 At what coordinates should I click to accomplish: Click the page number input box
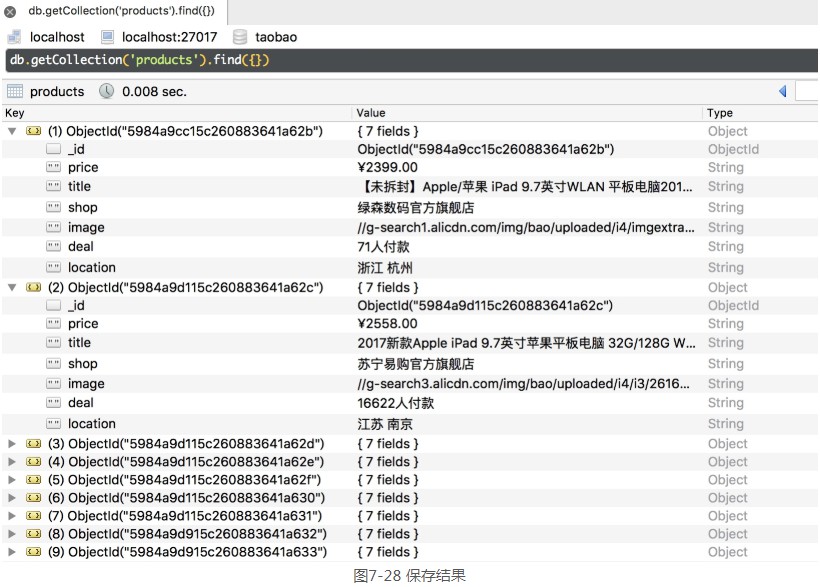(x=806, y=91)
